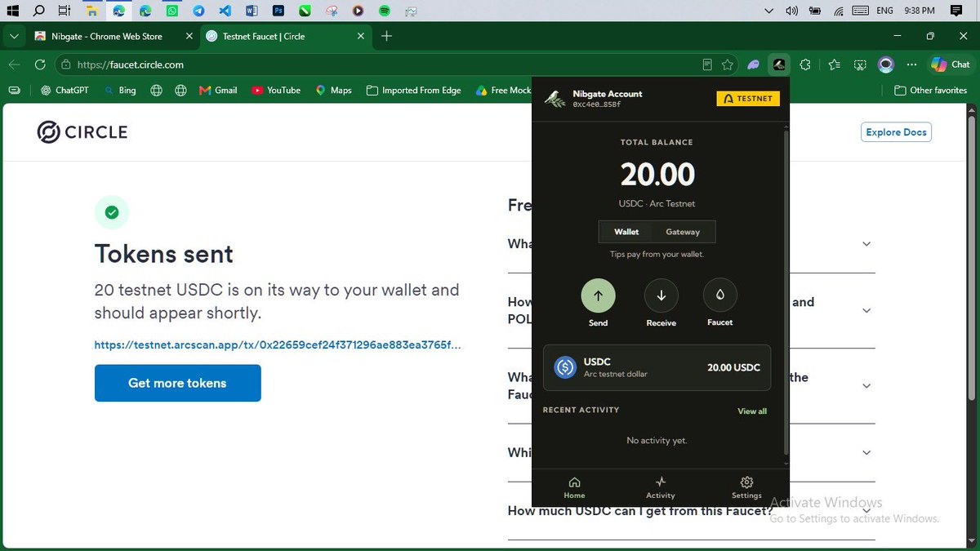
Task: Show hidden system tray icons
Action: [x=768, y=11]
